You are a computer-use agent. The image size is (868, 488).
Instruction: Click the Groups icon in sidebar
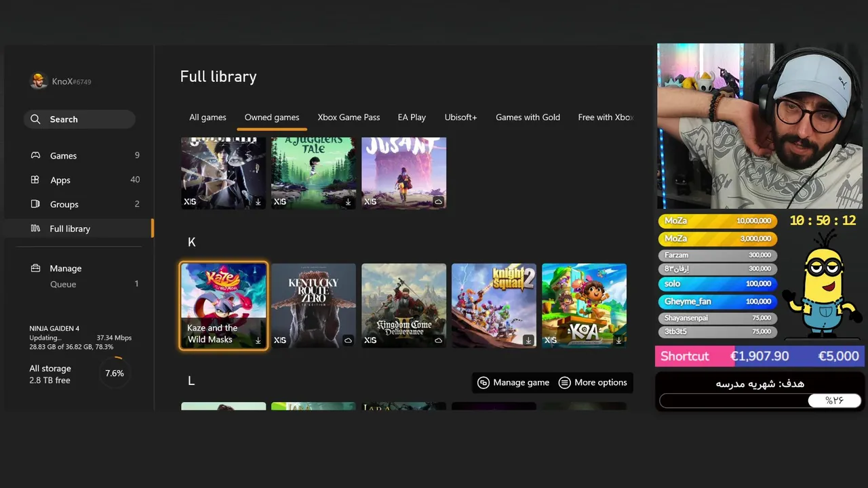click(35, 204)
